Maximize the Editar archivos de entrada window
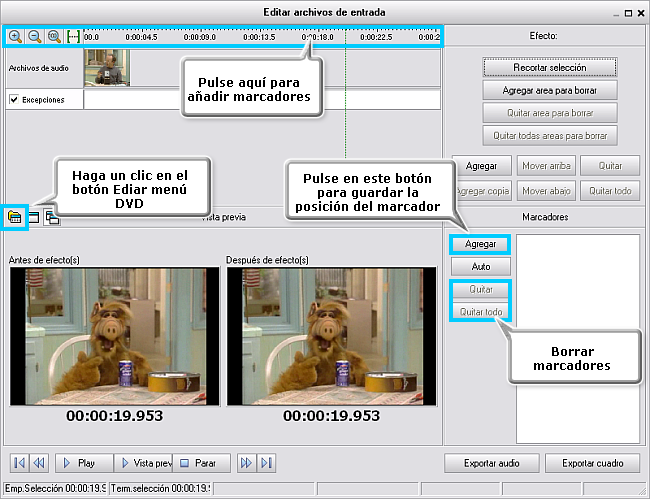 pyautogui.click(x=628, y=13)
